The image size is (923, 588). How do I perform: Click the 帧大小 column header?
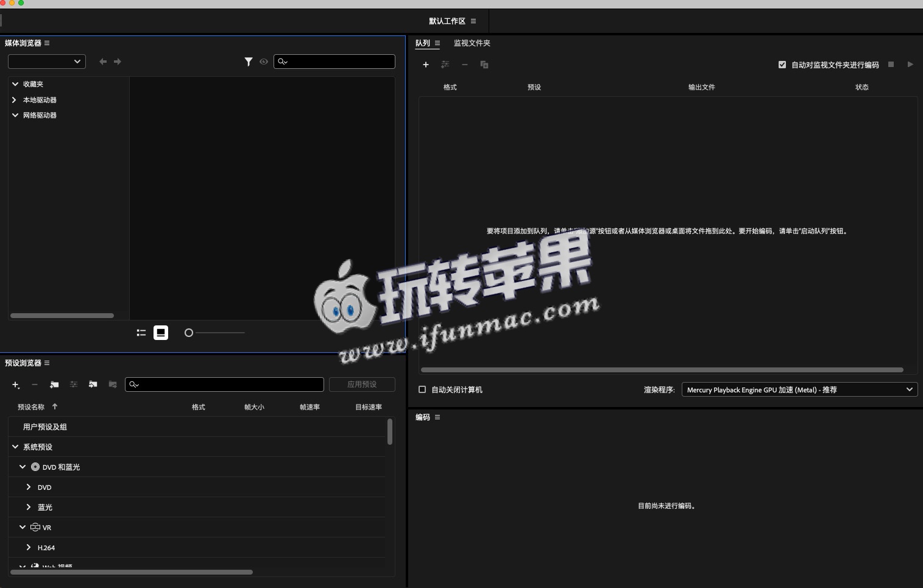point(254,407)
